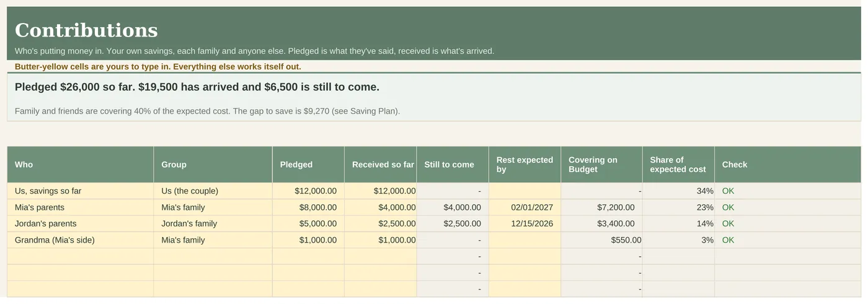868x304 pixels.
Task: Select the OK check cell for Grandma
Action: pyautogui.click(x=788, y=240)
